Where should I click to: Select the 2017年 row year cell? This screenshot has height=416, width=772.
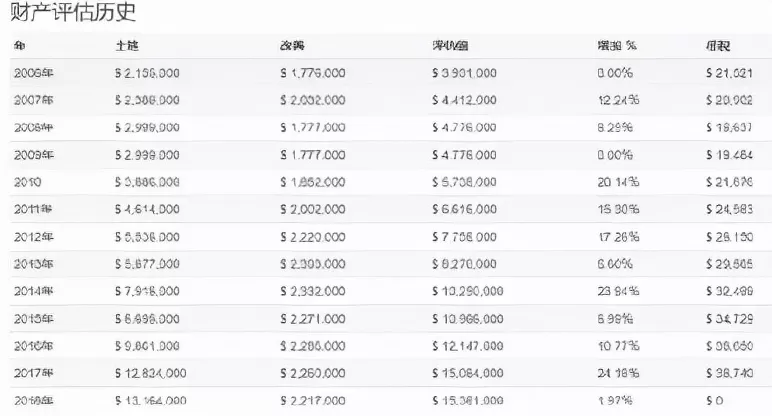pyautogui.click(x=33, y=373)
